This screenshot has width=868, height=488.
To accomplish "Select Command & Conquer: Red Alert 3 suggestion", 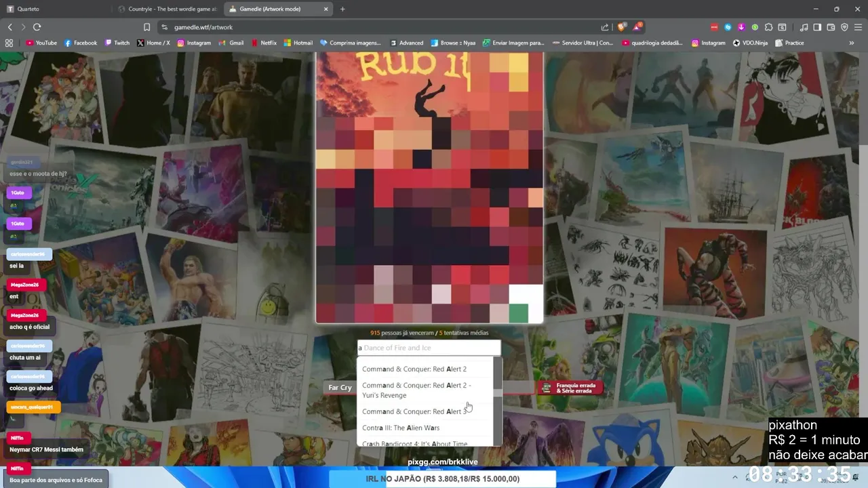I will [425, 411].
